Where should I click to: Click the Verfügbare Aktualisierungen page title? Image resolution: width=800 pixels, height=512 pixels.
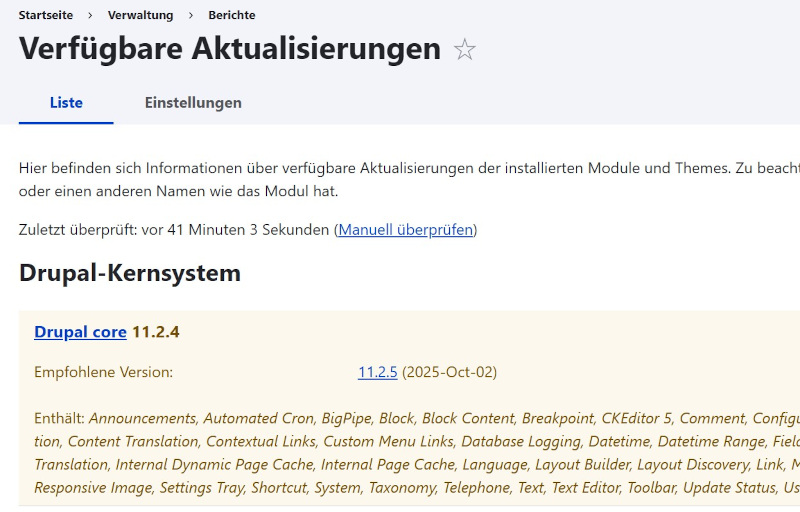(230, 49)
